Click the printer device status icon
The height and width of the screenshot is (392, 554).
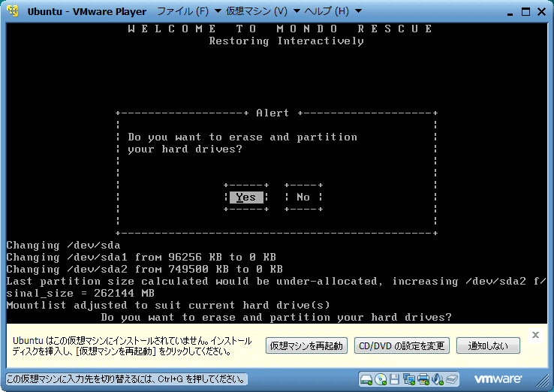point(424,378)
